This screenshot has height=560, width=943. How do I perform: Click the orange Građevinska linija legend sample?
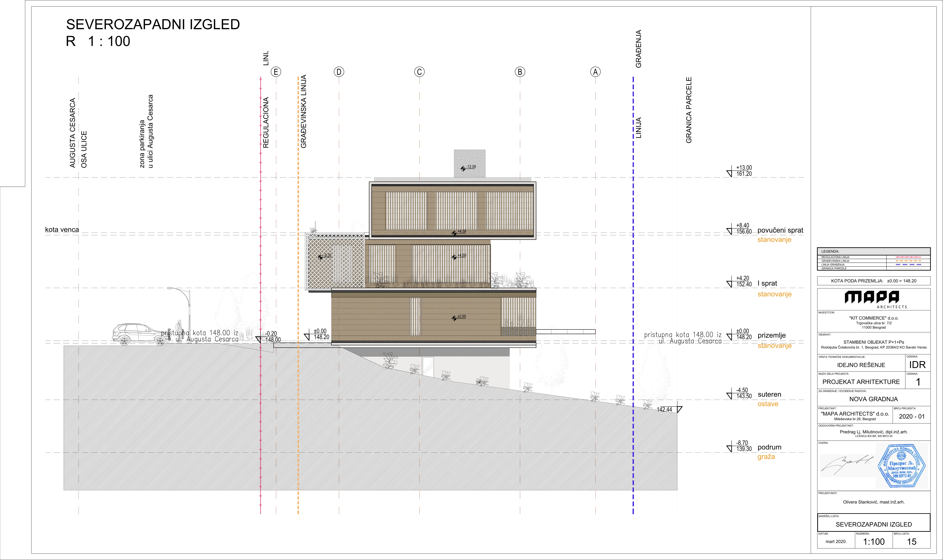click(x=908, y=261)
